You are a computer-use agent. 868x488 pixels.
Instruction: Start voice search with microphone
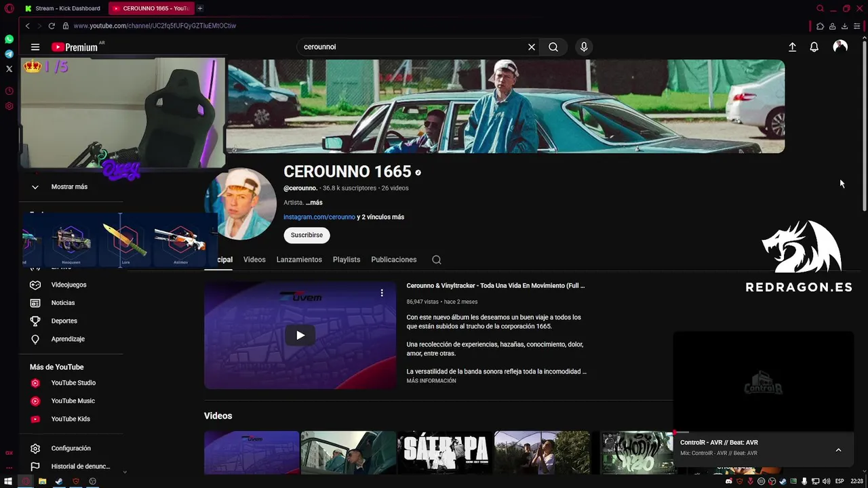click(584, 47)
